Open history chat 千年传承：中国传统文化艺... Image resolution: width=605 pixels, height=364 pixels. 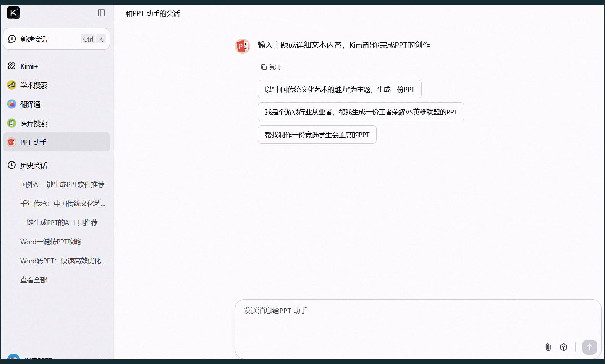coord(63,204)
